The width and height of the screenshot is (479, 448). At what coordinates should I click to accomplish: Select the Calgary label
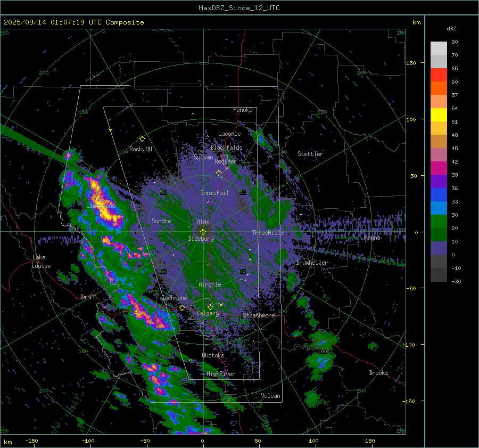tap(208, 313)
